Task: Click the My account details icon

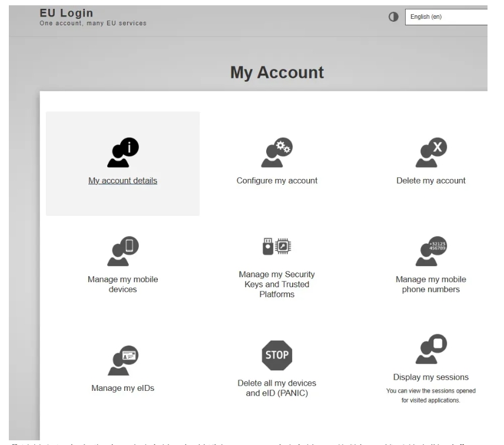Action: [122, 154]
